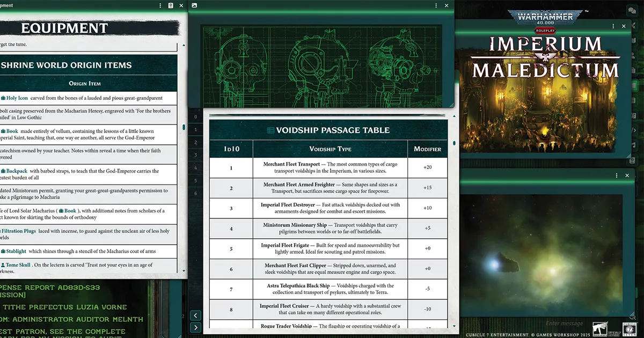Go to the previous hotbar page arrow
This screenshot has height=338, width=644.
[196, 315]
